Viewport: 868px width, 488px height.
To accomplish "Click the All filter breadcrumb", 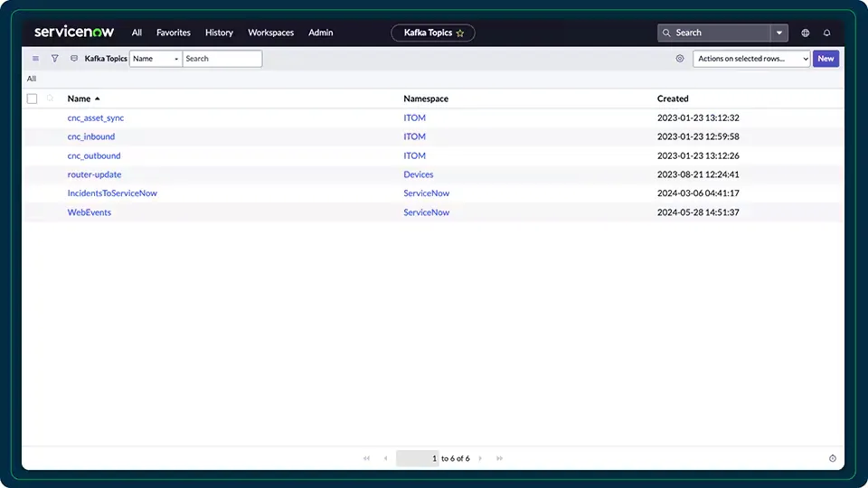I will (x=32, y=79).
